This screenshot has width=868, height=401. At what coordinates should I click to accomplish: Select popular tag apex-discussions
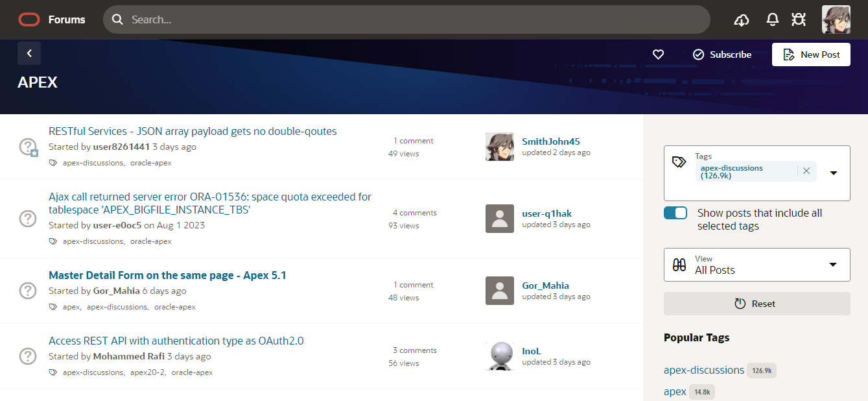pyautogui.click(x=704, y=370)
